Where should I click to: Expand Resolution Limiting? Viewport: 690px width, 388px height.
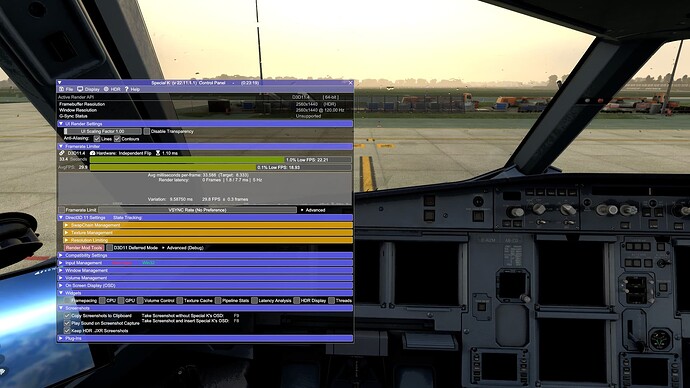coord(208,240)
